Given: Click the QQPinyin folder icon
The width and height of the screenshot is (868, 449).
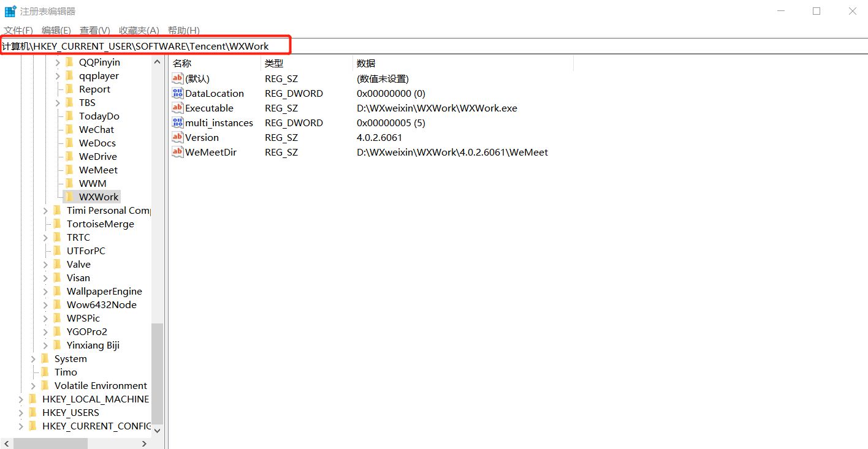Looking at the screenshot, I should [69, 62].
